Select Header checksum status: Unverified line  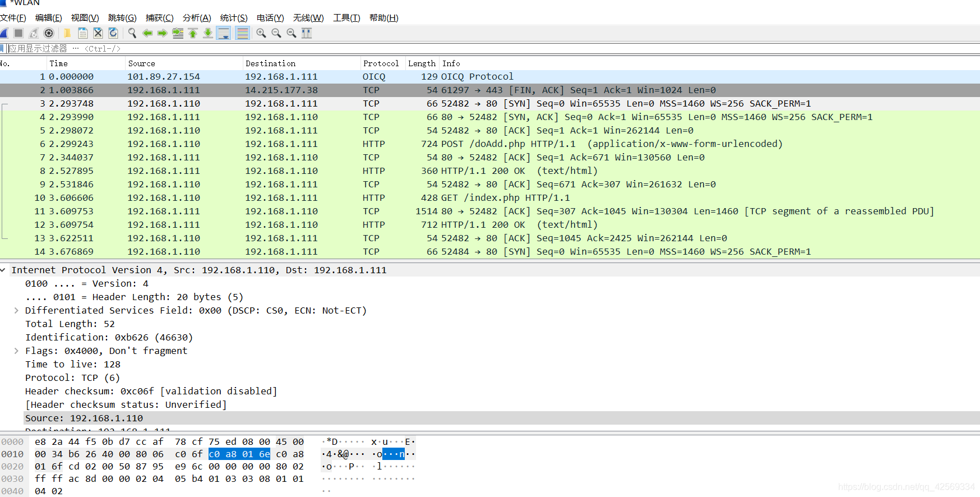(x=126, y=405)
